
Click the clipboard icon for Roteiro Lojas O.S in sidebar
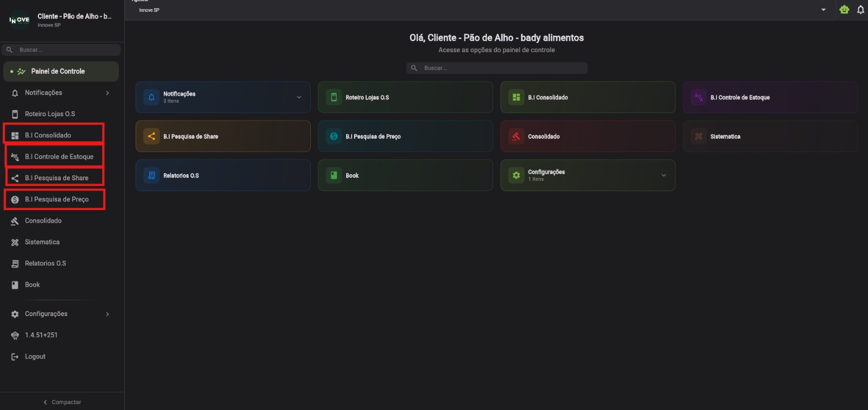[x=15, y=114]
